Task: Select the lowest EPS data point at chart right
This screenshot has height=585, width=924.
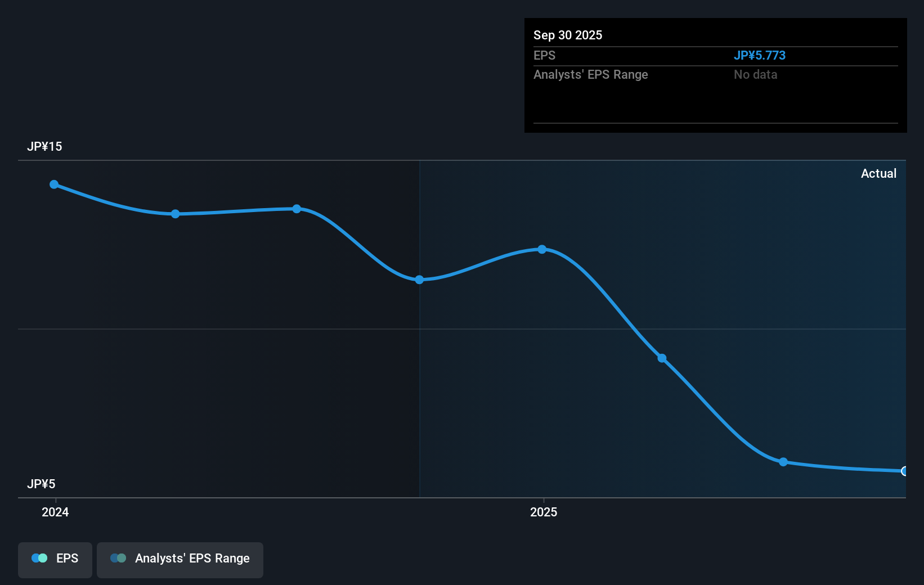Action: click(905, 471)
